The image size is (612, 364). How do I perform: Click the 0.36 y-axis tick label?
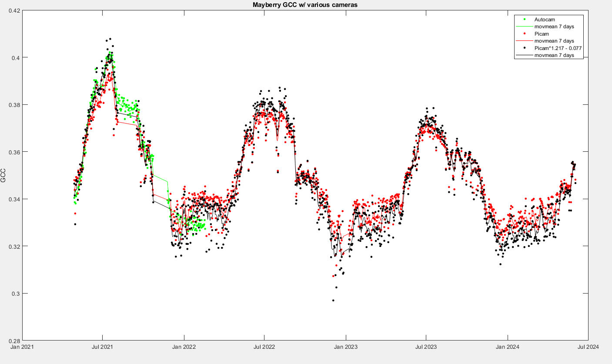[14, 152]
